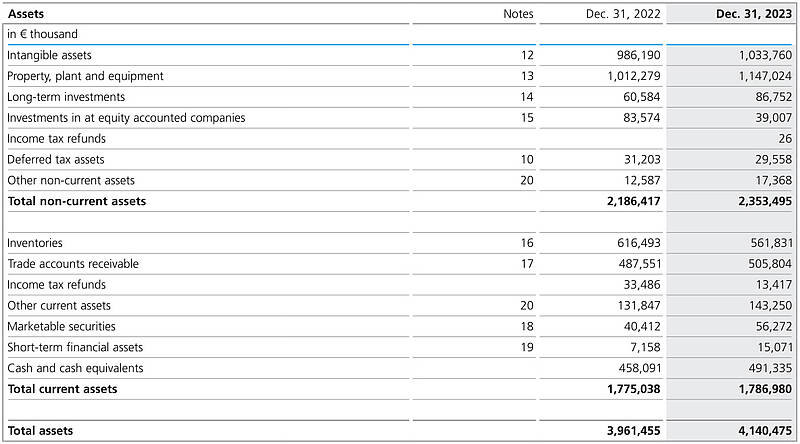Select the Property, plant and equipment label
Image resolution: width=800 pixels, height=444 pixels.
click(85, 76)
